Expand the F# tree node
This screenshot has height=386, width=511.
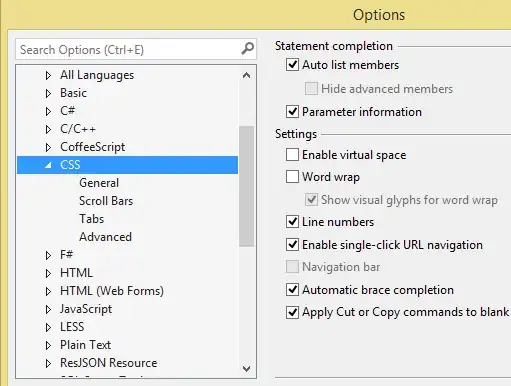(48, 255)
